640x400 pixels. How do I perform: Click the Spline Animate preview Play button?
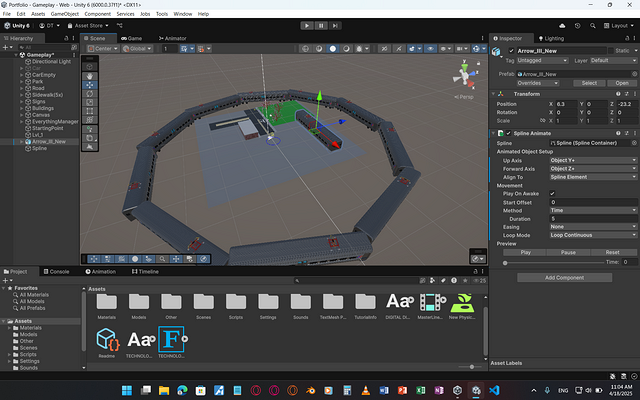525,252
